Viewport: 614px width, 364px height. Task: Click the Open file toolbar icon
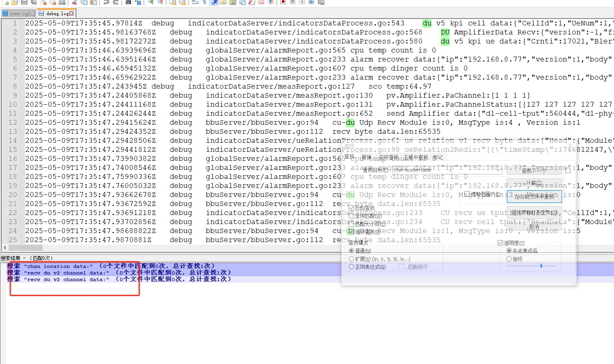14,2
